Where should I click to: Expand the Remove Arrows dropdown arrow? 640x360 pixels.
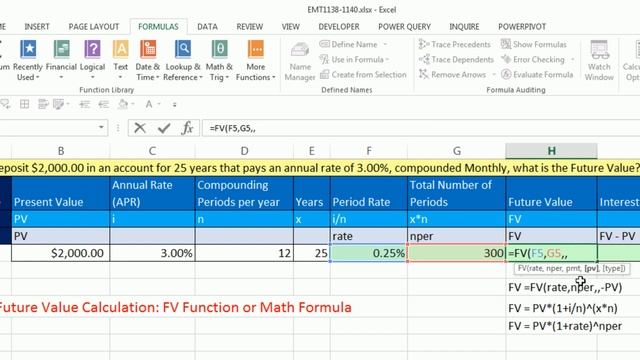pyautogui.click(x=494, y=75)
